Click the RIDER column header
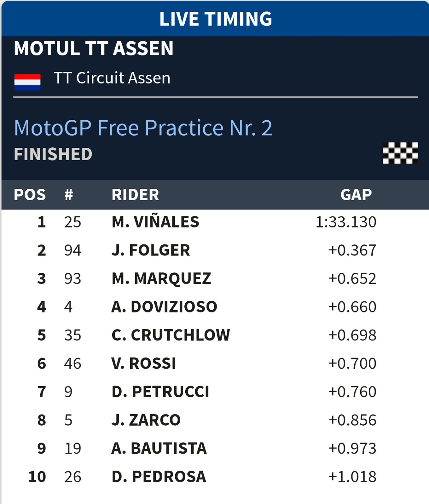The width and height of the screenshot is (429, 504). (136, 195)
